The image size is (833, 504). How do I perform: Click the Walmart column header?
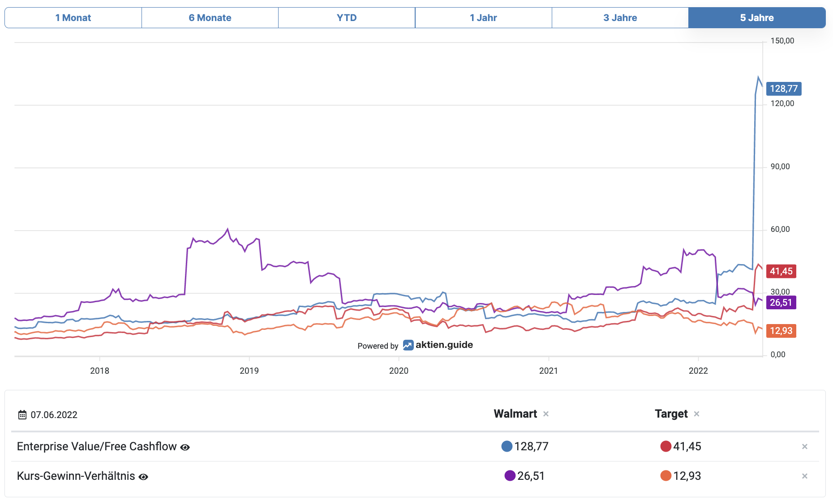pos(515,414)
